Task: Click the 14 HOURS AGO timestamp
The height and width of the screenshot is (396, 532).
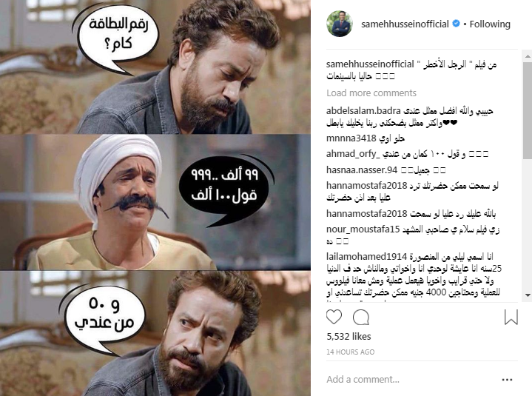Action: click(351, 352)
